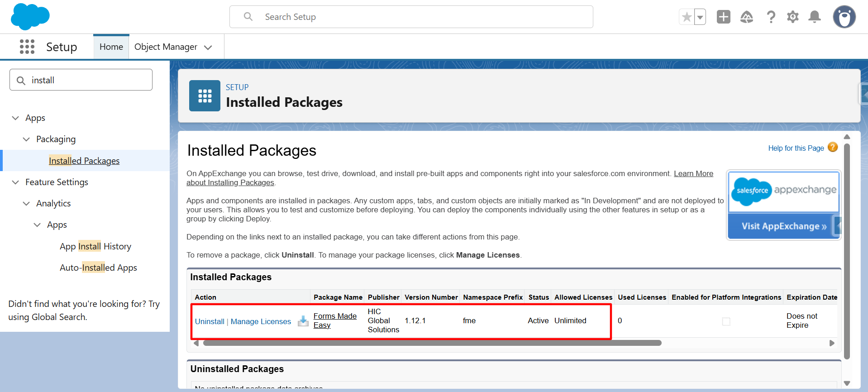The width and height of the screenshot is (868, 392).
Task: Switch to the Home tab
Action: (111, 47)
